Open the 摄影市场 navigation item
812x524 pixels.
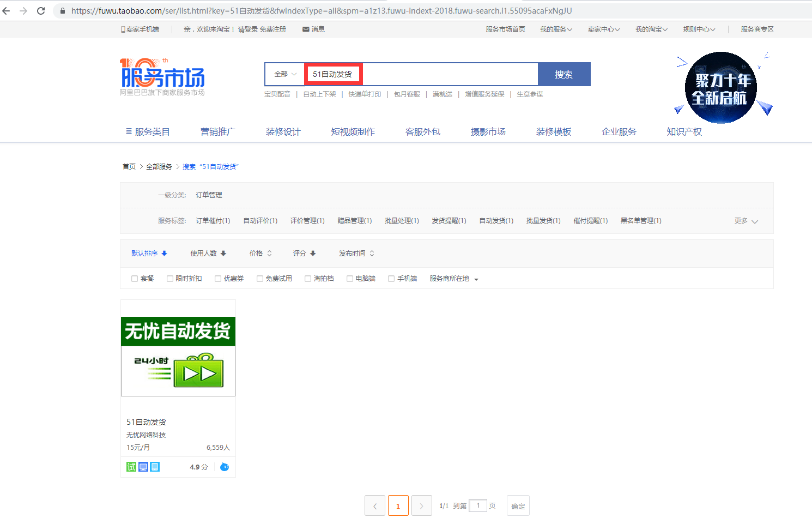point(488,132)
